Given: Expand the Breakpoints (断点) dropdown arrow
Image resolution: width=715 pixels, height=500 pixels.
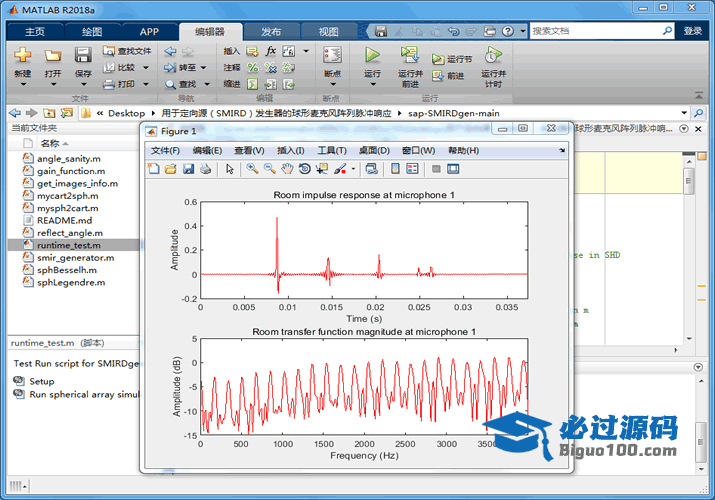Looking at the screenshot, I should (x=333, y=84).
